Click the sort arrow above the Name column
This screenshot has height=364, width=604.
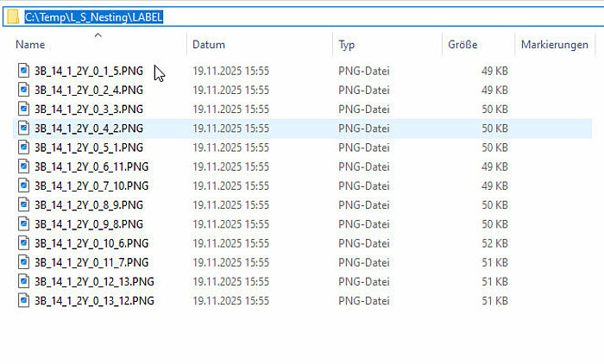(x=98, y=35)
